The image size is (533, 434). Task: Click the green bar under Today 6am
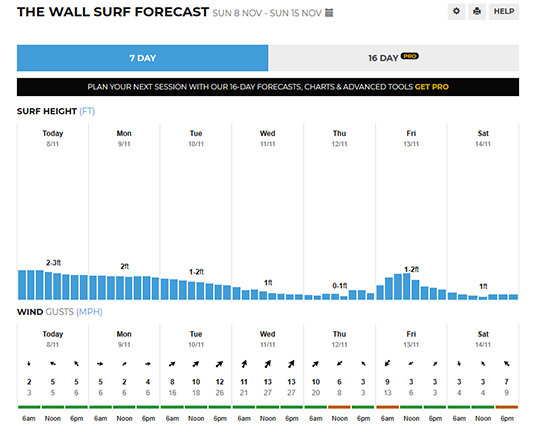pos(29,407)
